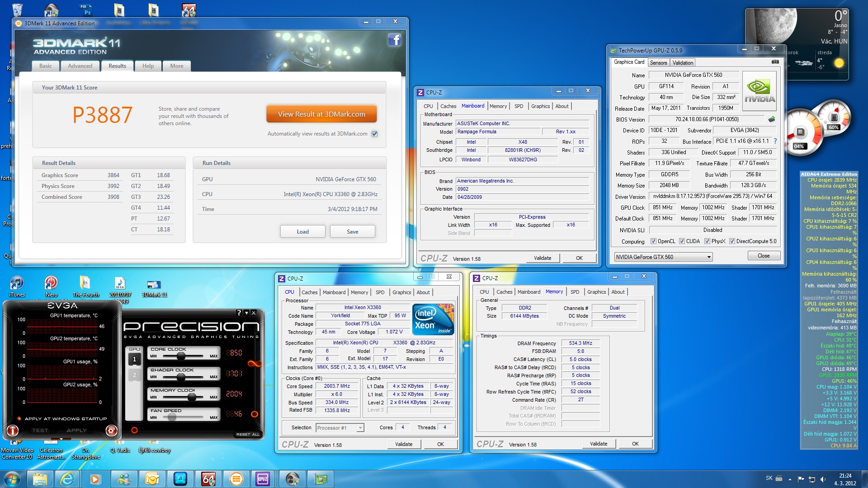Open the Advanced tab in 3DMark 11
The height and width of the screenshot is (488, 868).
(80, 66)
